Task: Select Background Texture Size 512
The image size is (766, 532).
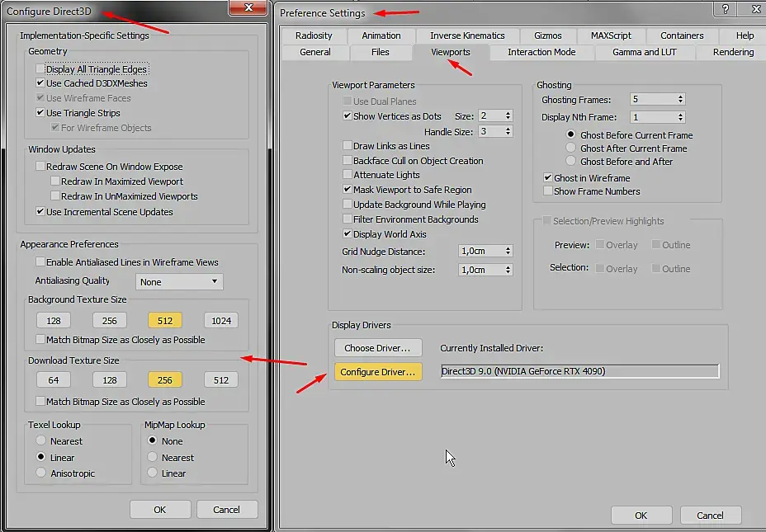Action: click(165, 321)
